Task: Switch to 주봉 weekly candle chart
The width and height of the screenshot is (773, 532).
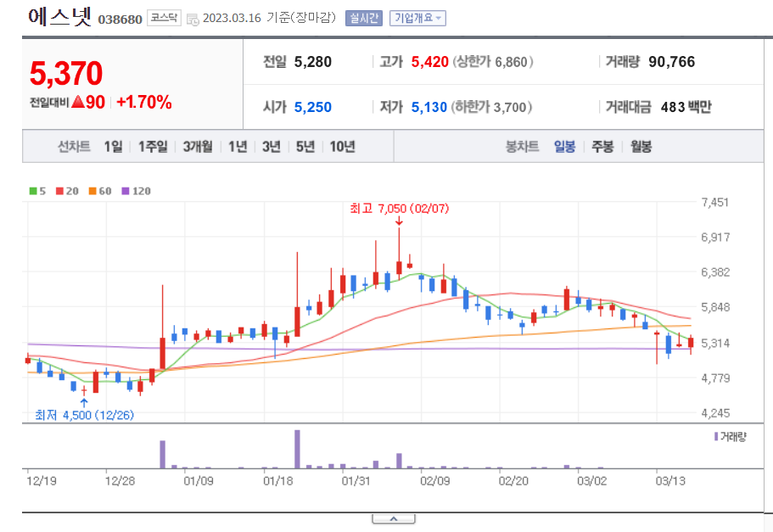Action: 602,147
